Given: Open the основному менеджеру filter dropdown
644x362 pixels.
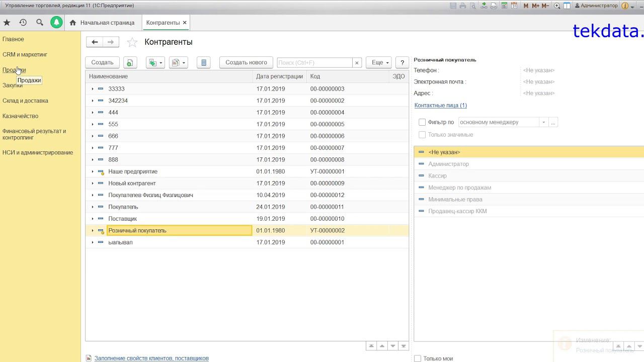Looking at the screenshot, I should click(x=543, y=122).
